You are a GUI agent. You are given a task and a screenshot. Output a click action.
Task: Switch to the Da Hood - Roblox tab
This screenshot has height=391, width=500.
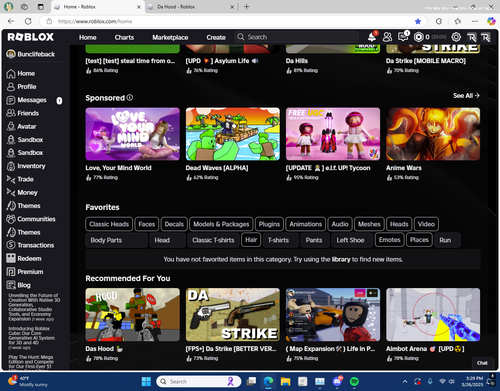tap(190, 7)
